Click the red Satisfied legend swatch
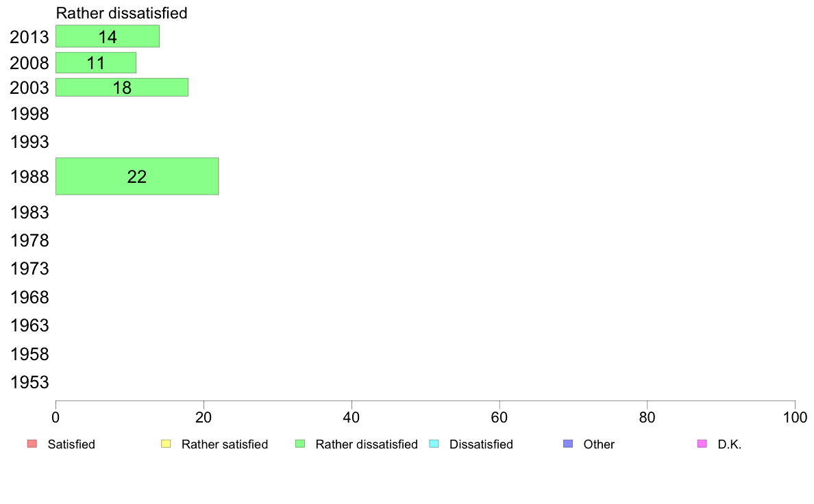 point(32,444)
